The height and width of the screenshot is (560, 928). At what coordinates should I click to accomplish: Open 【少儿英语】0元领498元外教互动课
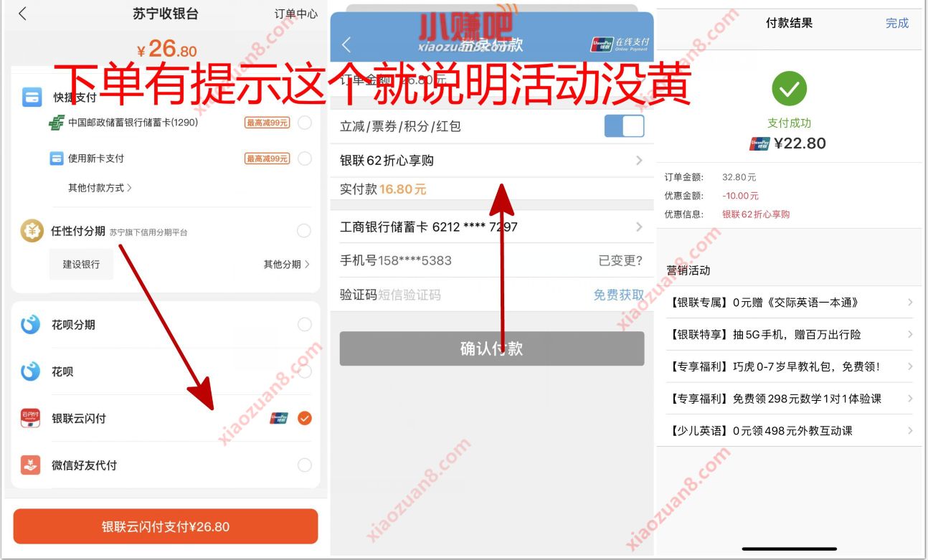pos(790,431)
